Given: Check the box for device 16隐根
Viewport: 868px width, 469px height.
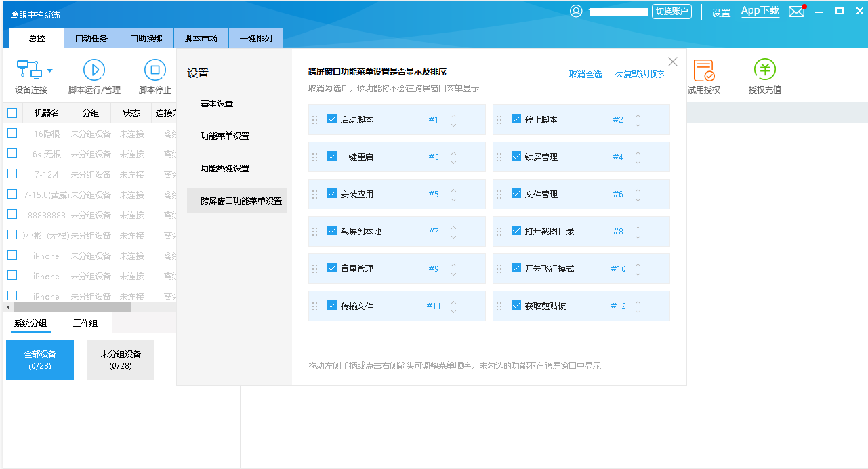Looking at the screenshot, I should coord(12,133).
